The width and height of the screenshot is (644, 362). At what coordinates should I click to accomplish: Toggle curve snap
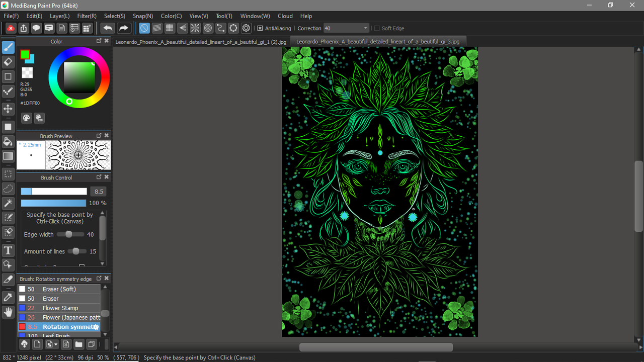220,28
